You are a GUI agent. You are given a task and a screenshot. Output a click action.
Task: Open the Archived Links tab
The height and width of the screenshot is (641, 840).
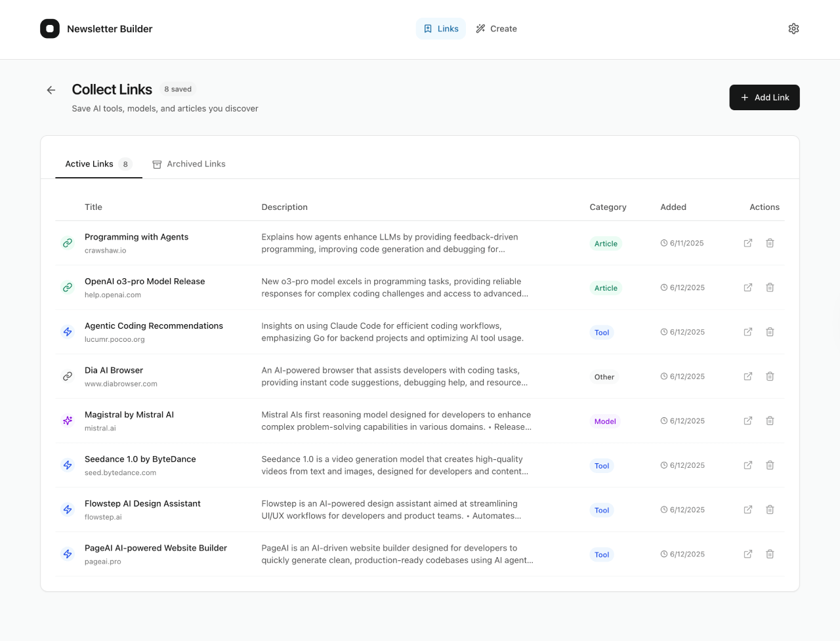189,164
